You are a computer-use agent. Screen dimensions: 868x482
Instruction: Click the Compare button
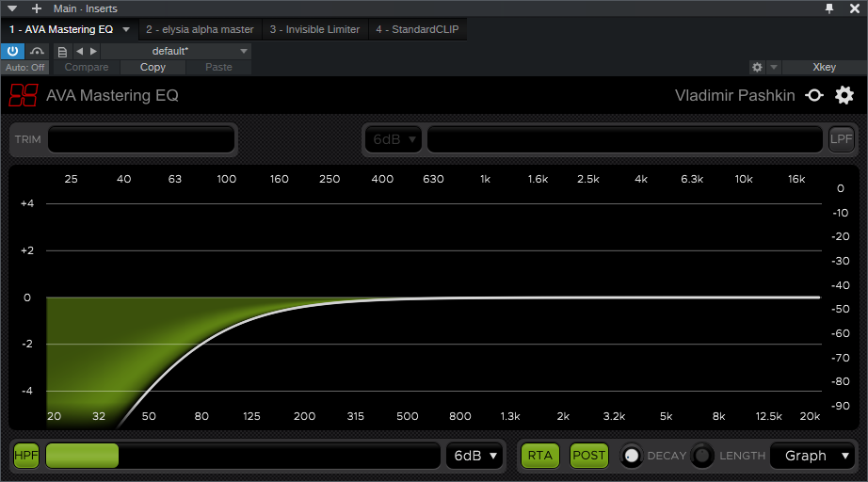[87, 68]
